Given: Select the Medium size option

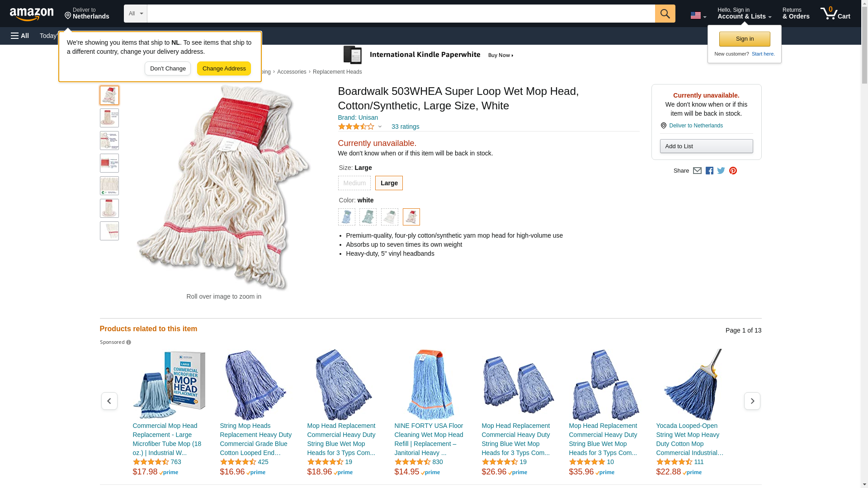Looking at the screenshot, I should (x=354, y=183).
